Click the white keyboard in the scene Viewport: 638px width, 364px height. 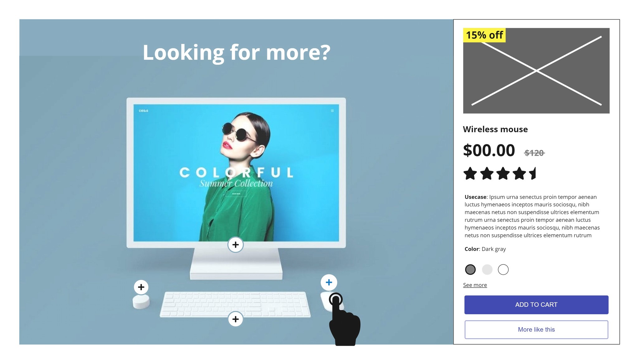235,304
